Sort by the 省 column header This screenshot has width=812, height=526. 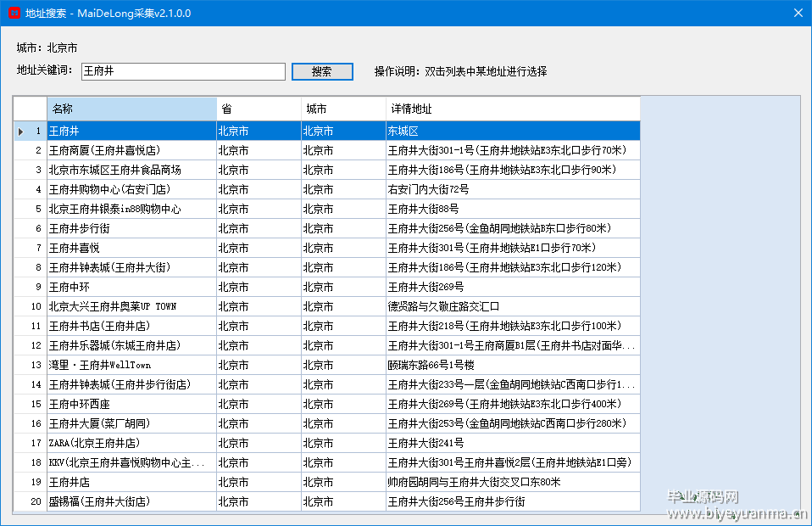(x=259, y=109)
